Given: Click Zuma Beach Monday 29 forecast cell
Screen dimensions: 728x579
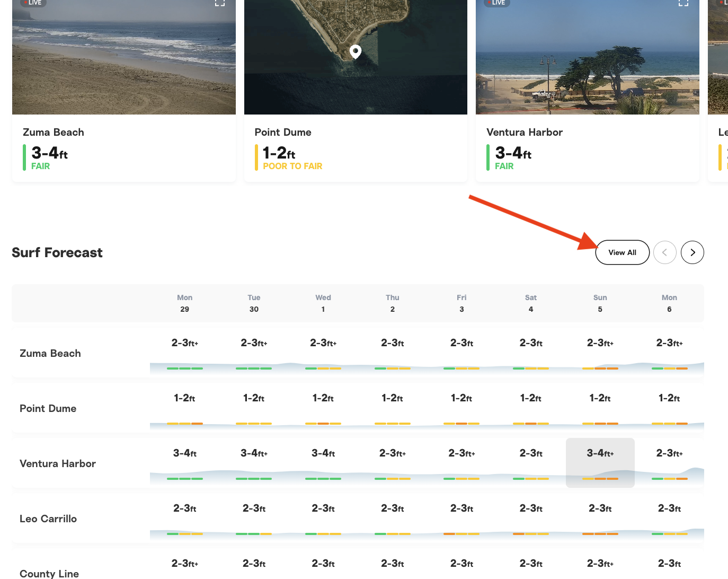Looking at the screenshot, I should 184,352.
